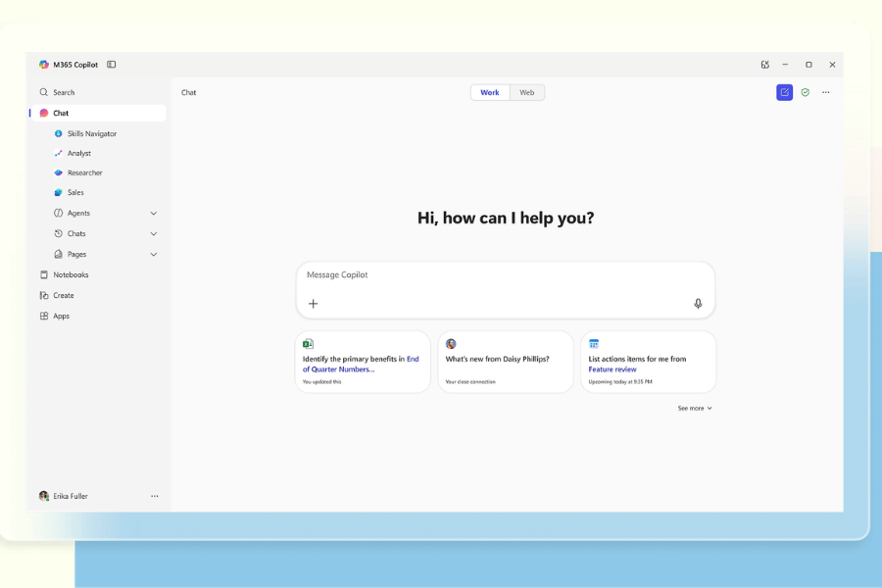The image size is (882, 588).
Task: Click See more suggestions
Action: tap(694, 408)
